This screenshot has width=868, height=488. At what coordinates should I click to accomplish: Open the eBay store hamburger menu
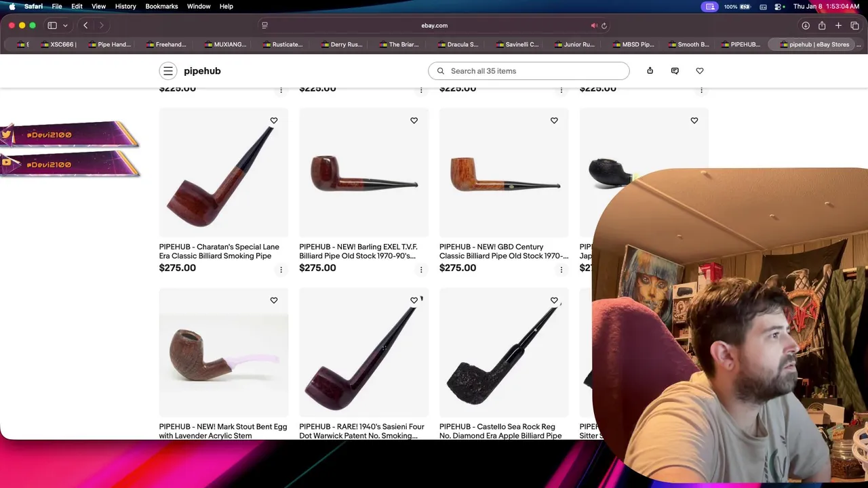pos(168,71)
